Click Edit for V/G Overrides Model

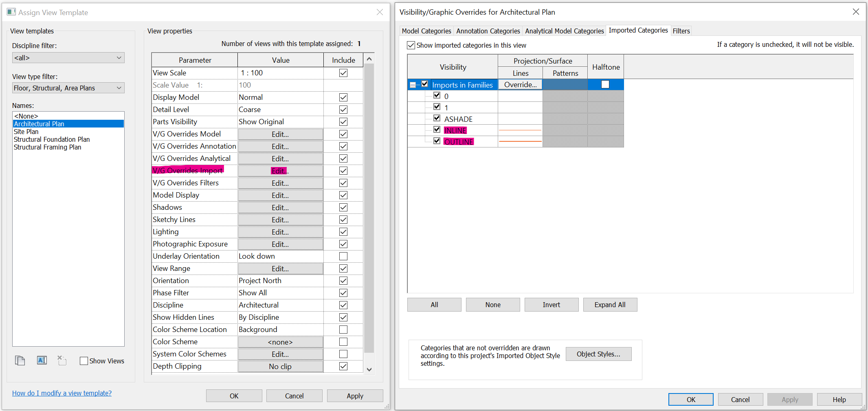[x=280, y=134]
